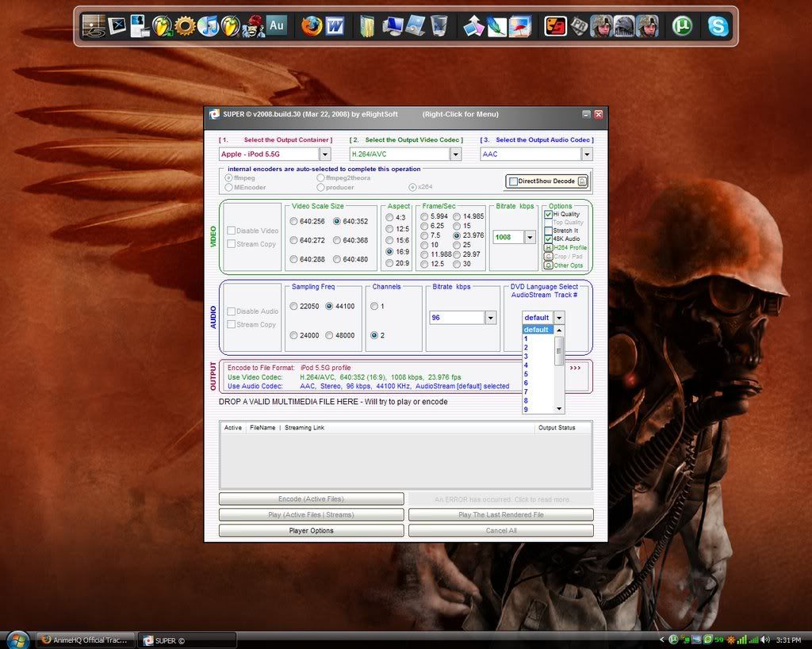Viewport: 812px width, 649px height.
Task: Click the SUPER title bar application icon
Action: tap(214, 114)
